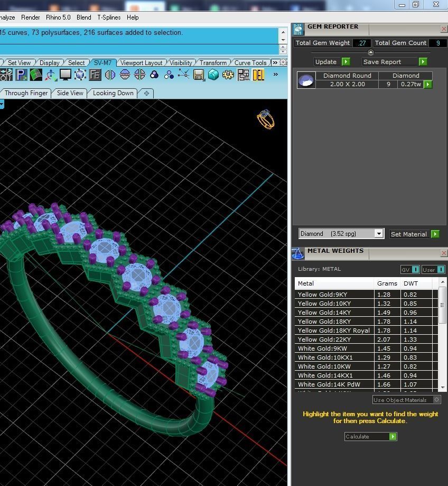
Task: Select the XYZ gumball axes icon
Action: pos(51,75)
